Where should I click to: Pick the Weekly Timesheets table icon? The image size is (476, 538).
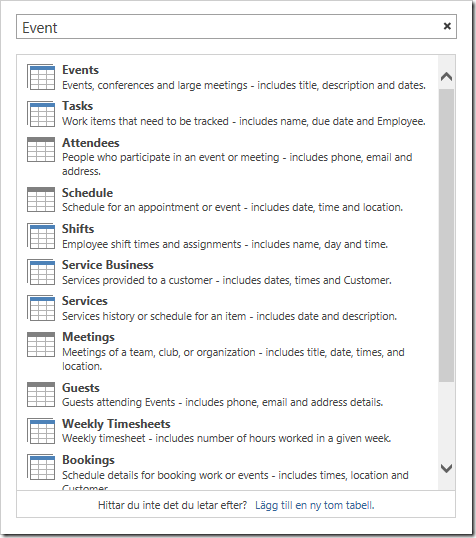pyautogui.click(x=41, y=431)
